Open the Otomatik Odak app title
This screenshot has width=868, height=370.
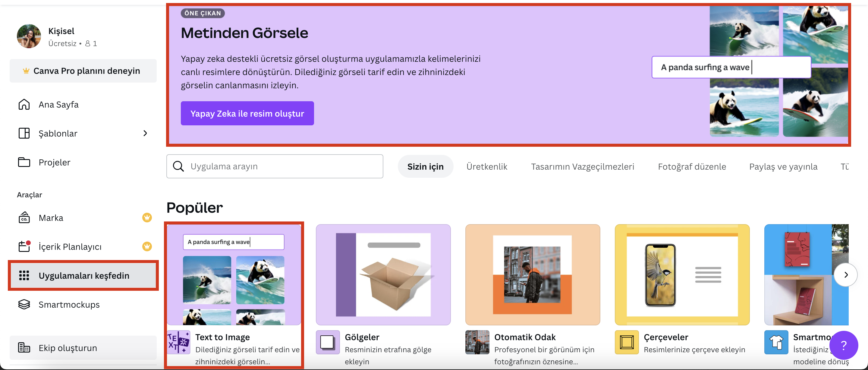[x=525, y=337]
